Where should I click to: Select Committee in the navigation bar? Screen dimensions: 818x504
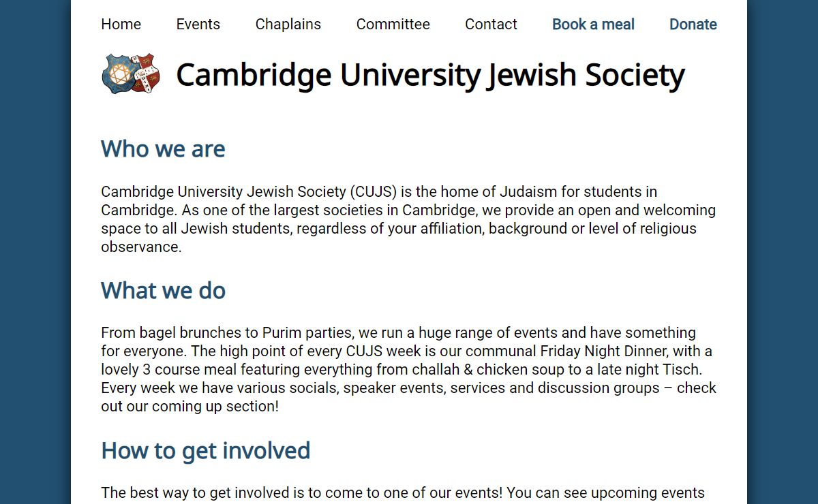pyautogui.click(x=393, y=25)
